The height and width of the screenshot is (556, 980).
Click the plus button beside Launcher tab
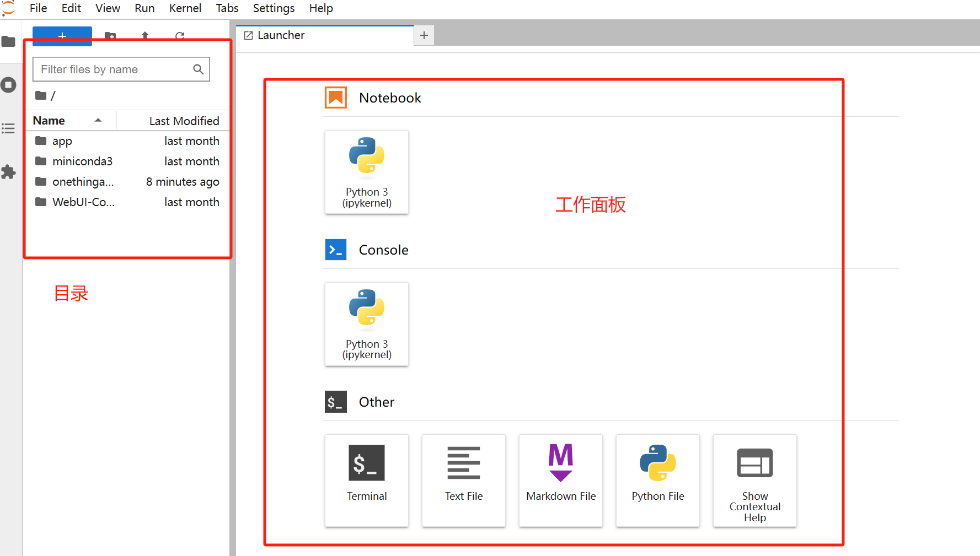pos(424,35)
